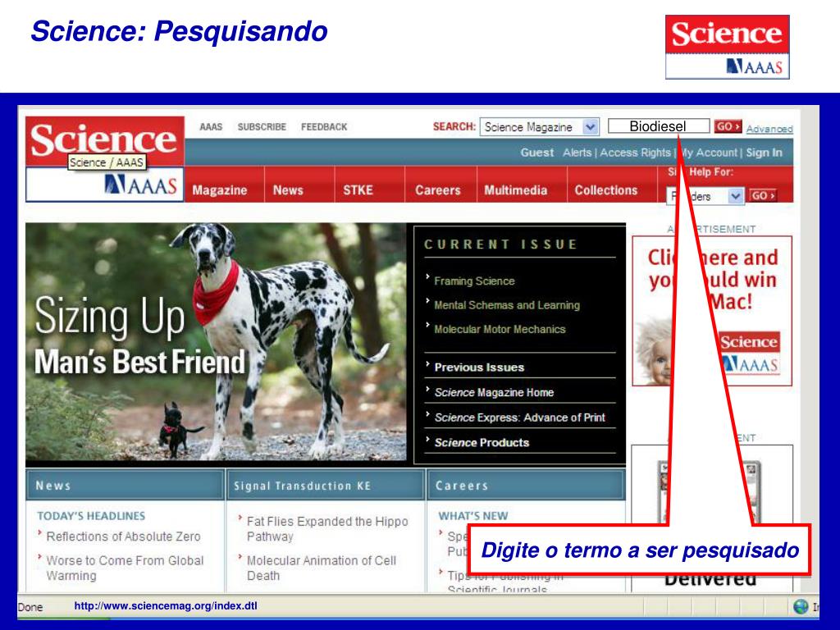Click the globe icon in status bar
The width and height of the screenshot is (840, 630).
[x=801, y=606]
